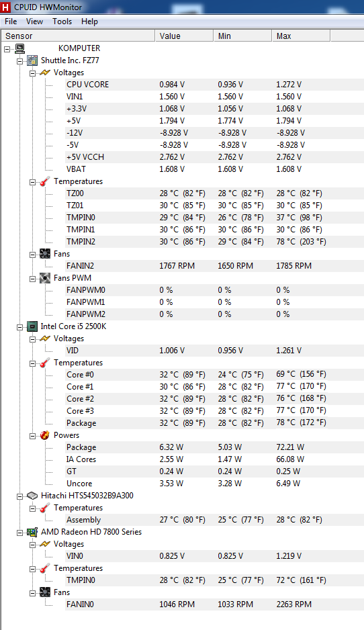Click the Fans PWM fan icon
Viewport: 364px width, 630px height.
pyautogui.click(x=45, y=278)
